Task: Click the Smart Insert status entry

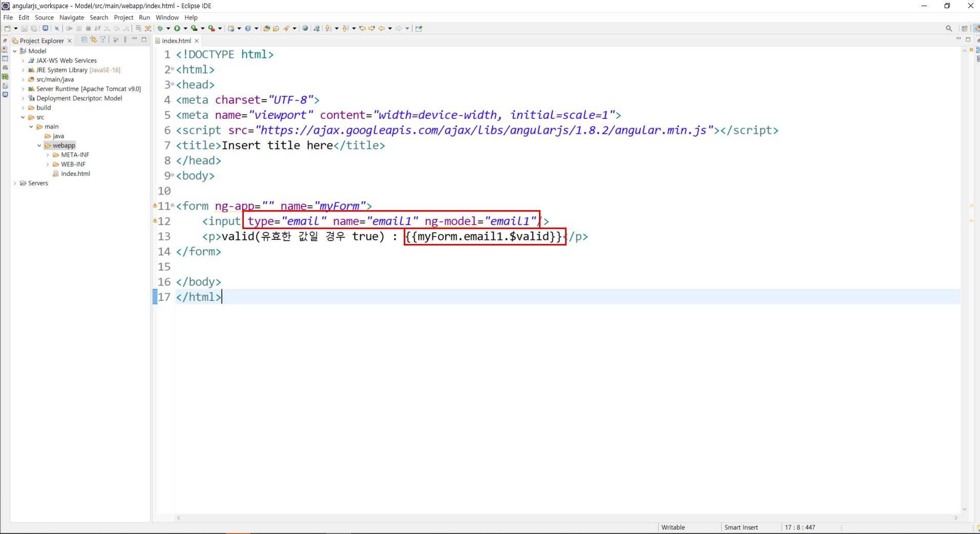Action: pos(741,527)
